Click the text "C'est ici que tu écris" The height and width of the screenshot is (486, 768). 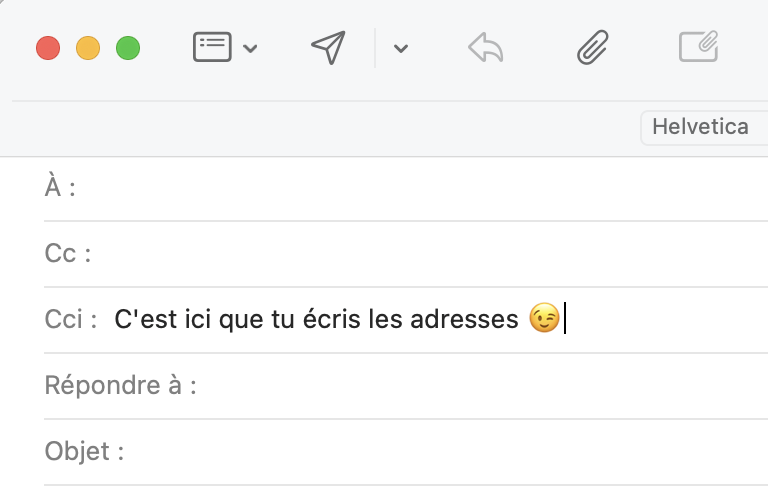[220, 320]
